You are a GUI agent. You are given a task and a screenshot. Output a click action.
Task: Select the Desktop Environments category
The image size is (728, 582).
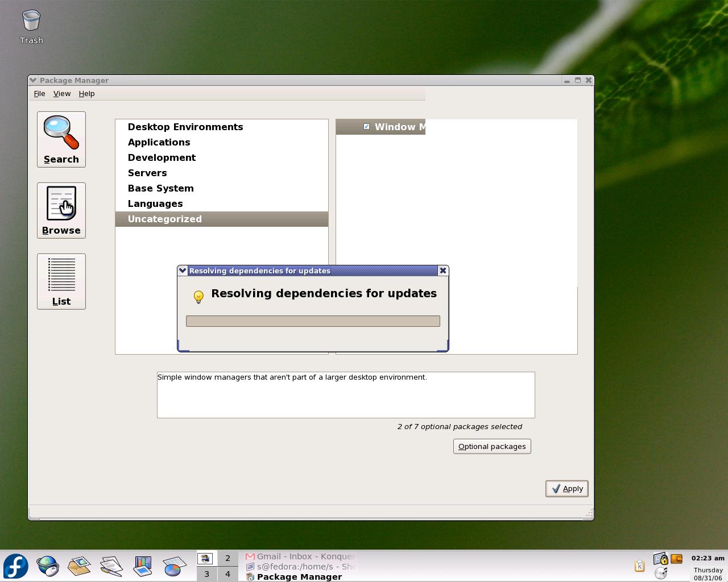[x=222, y=127]
